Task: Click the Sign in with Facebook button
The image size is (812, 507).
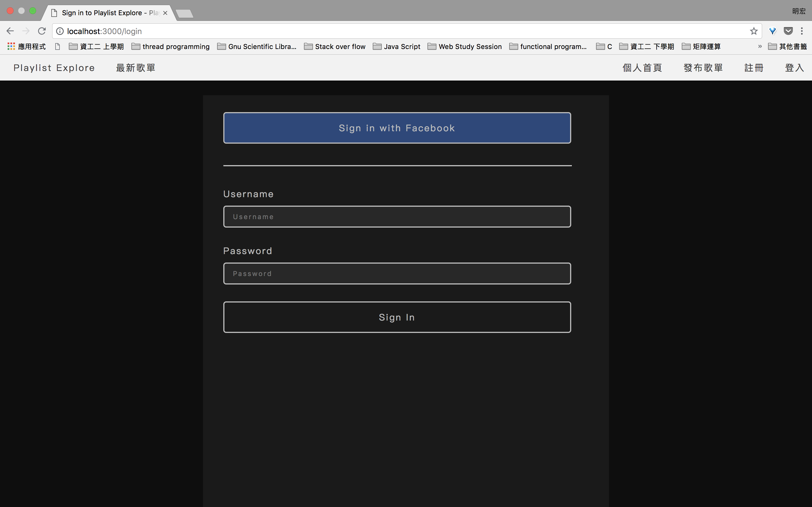Action: 397,128
